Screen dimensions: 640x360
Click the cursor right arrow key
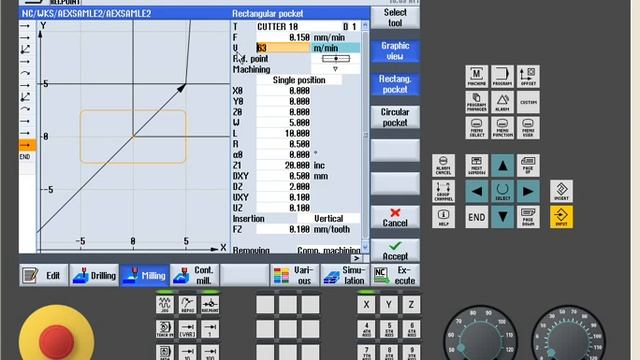[528, 191]
